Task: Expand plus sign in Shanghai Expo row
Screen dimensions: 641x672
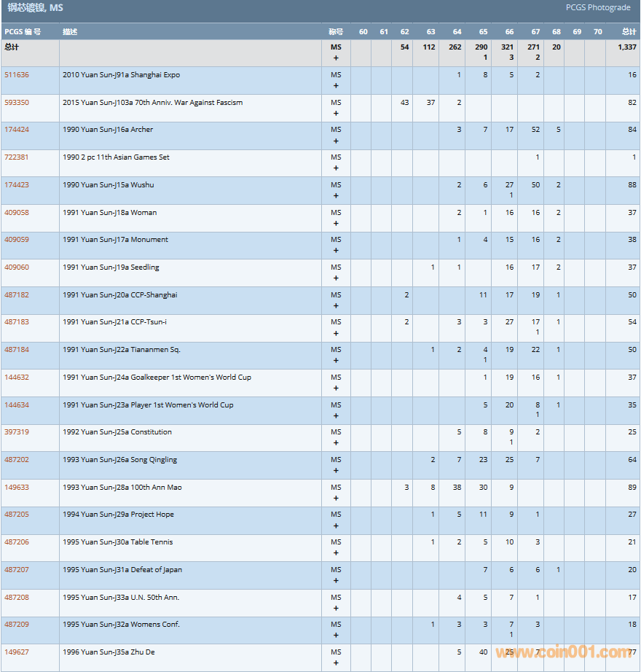Action: pyautogui.click(x=336, y=86)
